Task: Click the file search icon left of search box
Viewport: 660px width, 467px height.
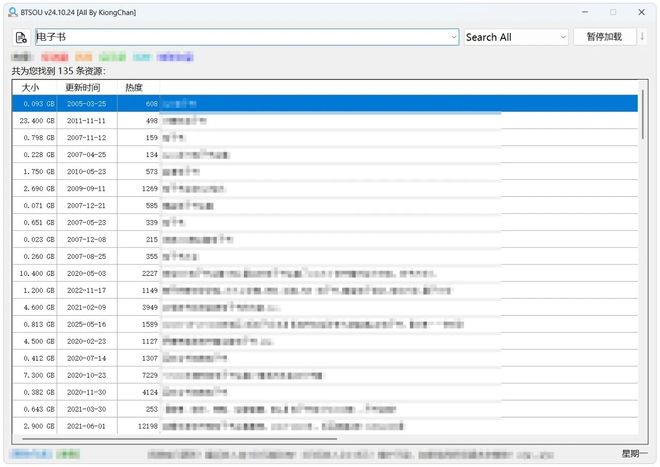Action: [21, 37]
